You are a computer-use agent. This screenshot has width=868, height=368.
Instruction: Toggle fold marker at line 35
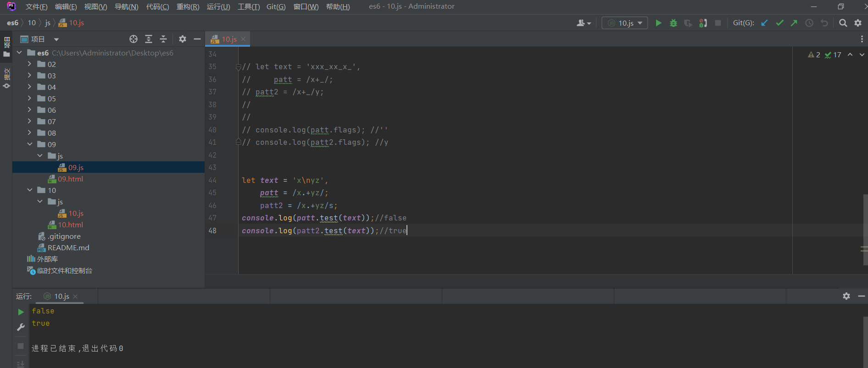[238, 67]
